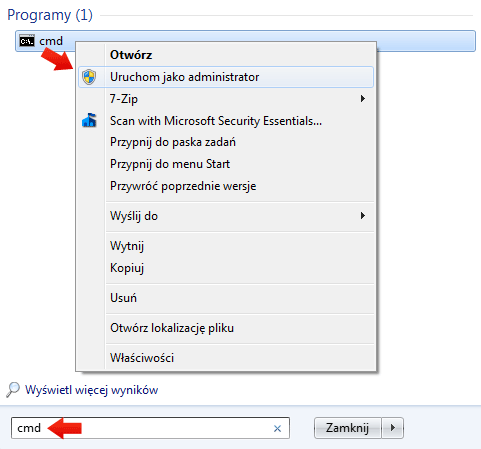Screen dimensions: 481x449
Task: Click the Microsoft Security Essentials icon
Action: pyautogui.click(x=89, y=120)
